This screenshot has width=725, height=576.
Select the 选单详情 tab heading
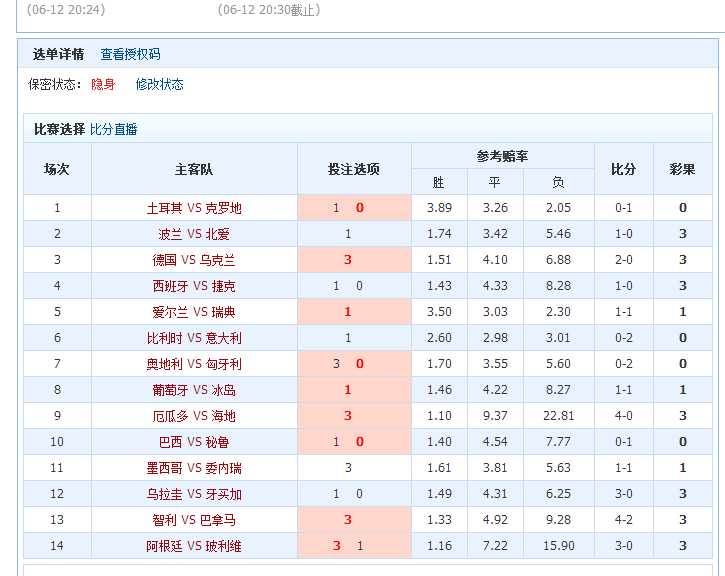click(x=58, y=54)
